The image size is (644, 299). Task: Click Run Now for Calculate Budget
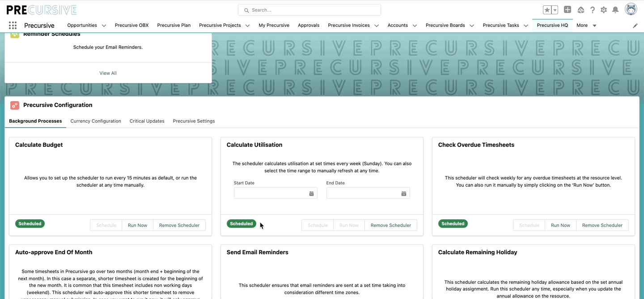click(x=137, y=225)
